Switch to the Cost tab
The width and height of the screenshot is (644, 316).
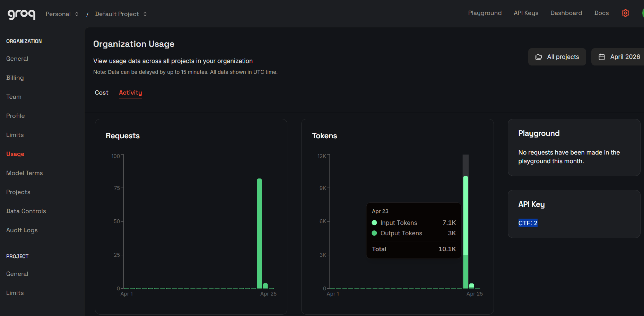[x=102, y=93]
